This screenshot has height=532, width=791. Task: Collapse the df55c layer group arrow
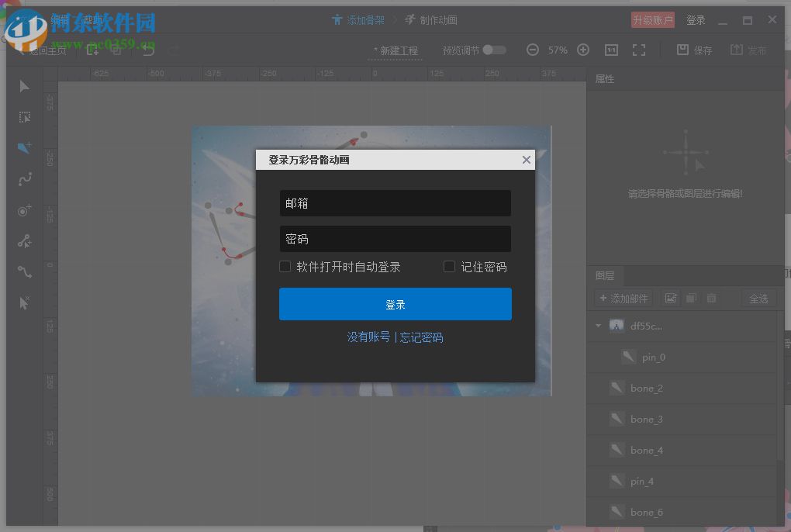[599, 326]
